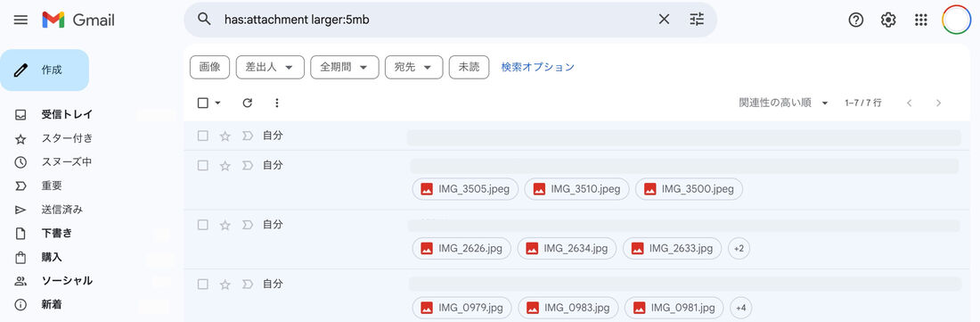Screen dimensions: 980x322
Task: Tick the select-all checkbox in toolbar
Action: point(202,103)
